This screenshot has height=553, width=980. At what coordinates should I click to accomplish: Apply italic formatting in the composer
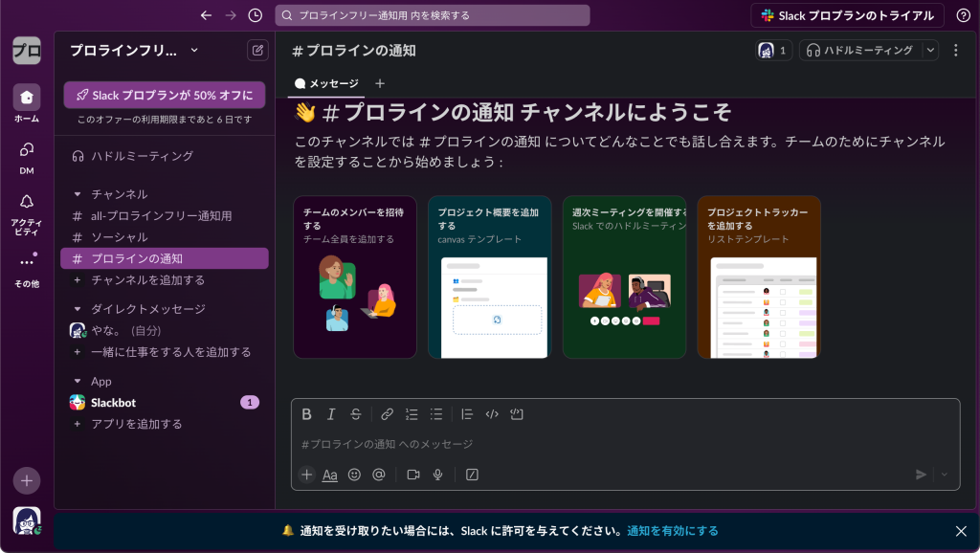[330, 414]
